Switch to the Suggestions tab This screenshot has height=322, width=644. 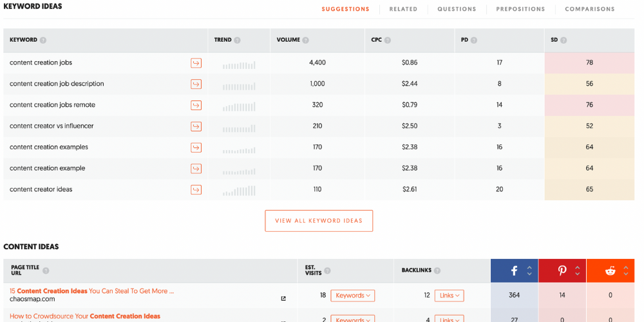click(345, 9)
